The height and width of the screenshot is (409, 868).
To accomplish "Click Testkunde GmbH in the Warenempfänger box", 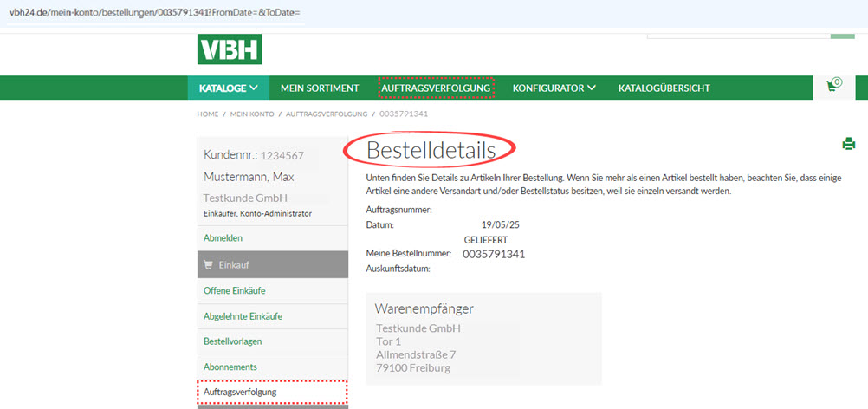I will (418, 328).
